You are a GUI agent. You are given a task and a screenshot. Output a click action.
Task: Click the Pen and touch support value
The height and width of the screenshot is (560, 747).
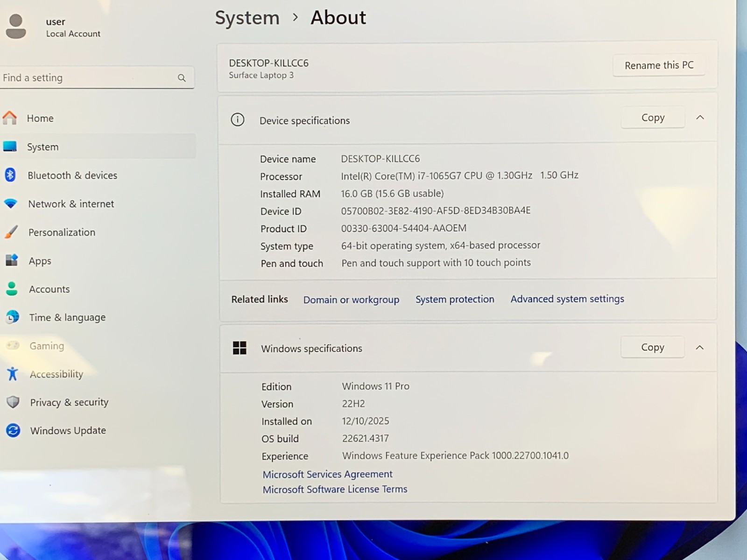click(x=436, y=263)
